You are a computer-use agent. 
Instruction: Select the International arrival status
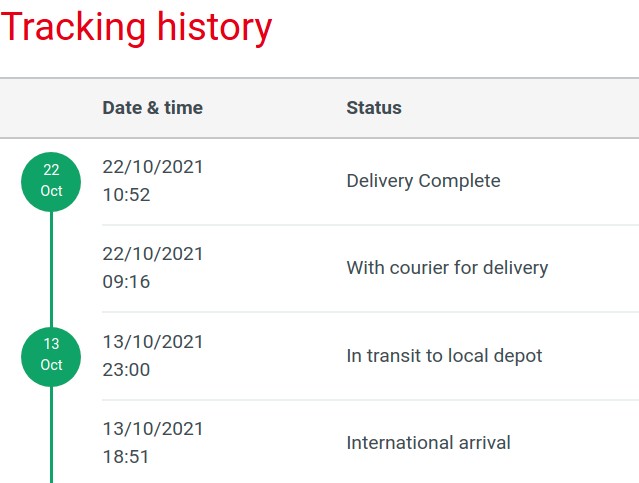click(x=428, y=442)
